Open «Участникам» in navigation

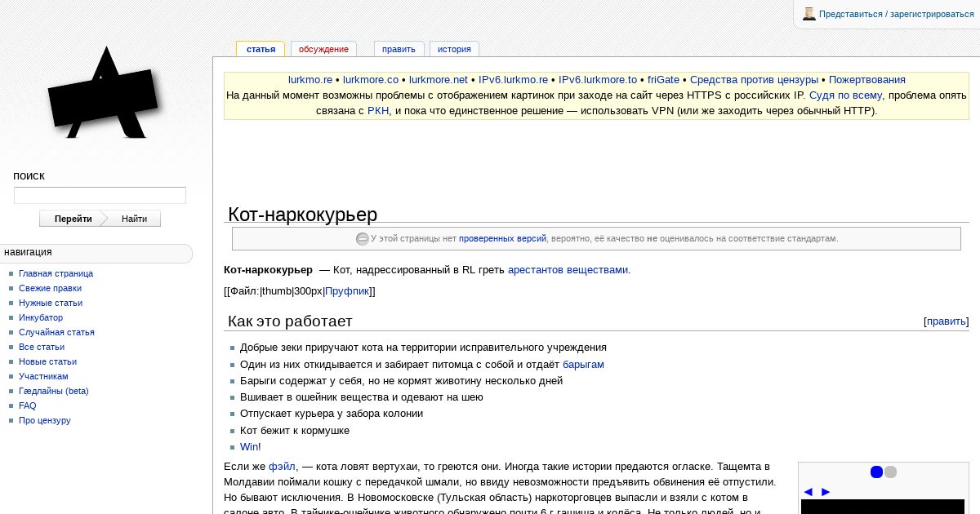(x=43, y=376)
